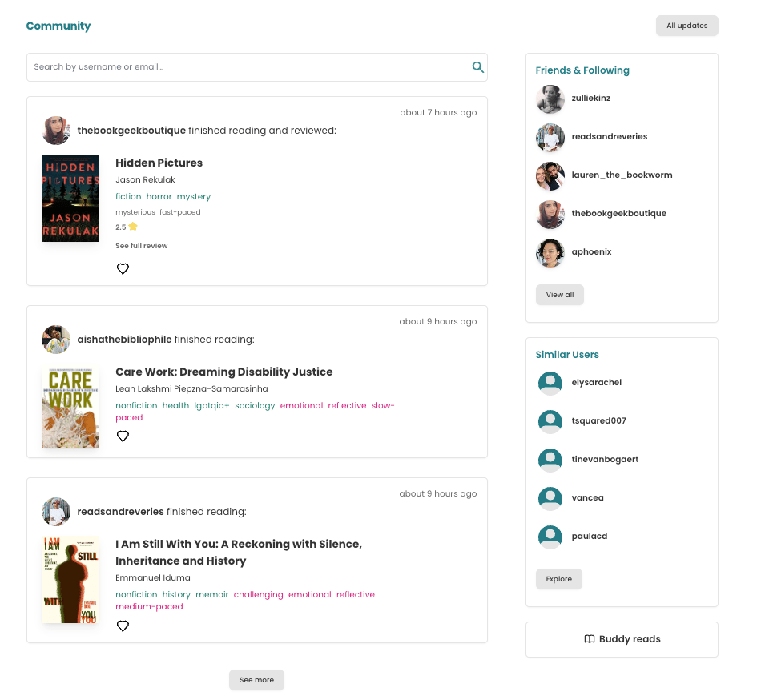Like the Hidden Pictures review post

point(123,268)
